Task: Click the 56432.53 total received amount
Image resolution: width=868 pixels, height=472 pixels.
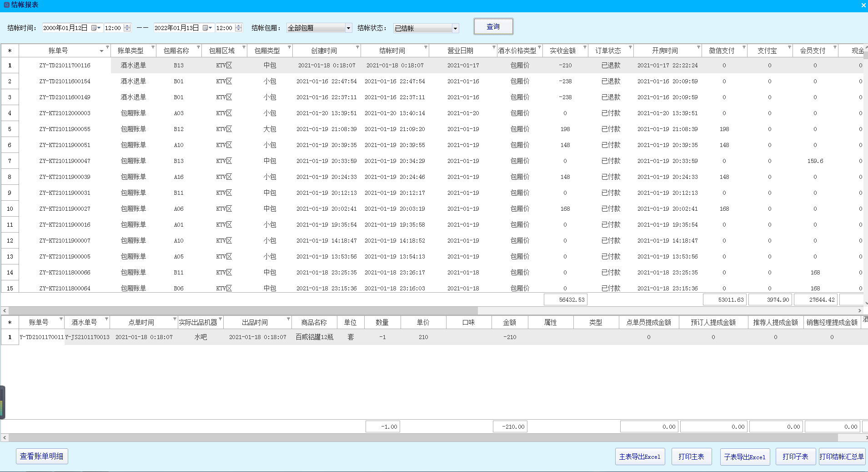Action: (565, 299)
